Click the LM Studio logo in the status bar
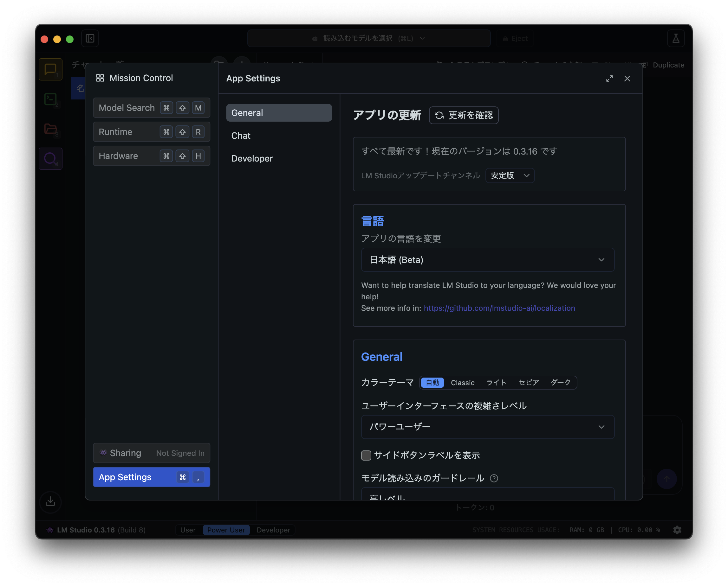 point(50,530)
